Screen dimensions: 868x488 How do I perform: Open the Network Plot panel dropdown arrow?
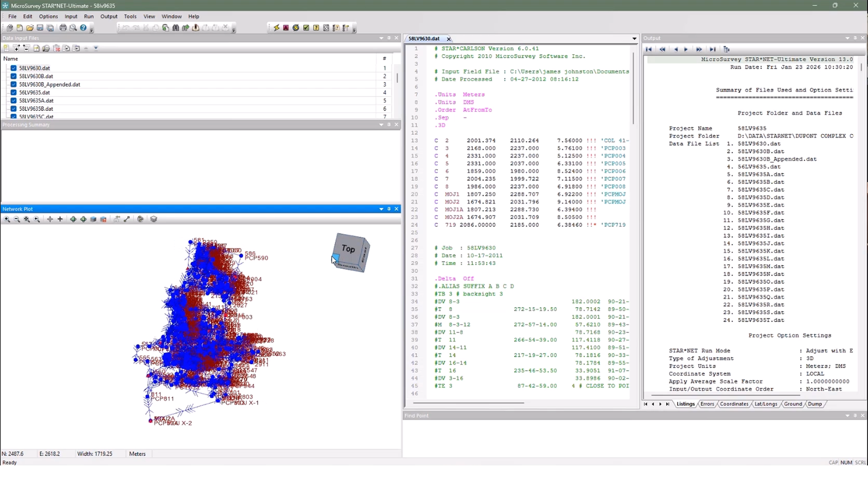click(381, 209)
